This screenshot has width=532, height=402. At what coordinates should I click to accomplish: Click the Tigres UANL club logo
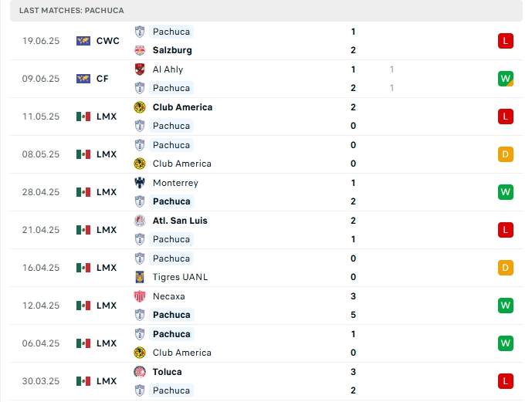[140, 277]
